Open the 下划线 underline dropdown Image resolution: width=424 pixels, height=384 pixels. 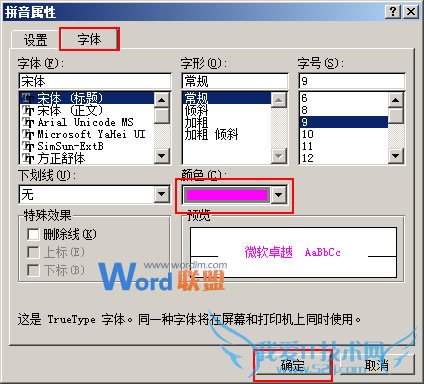tap(162, 194)
